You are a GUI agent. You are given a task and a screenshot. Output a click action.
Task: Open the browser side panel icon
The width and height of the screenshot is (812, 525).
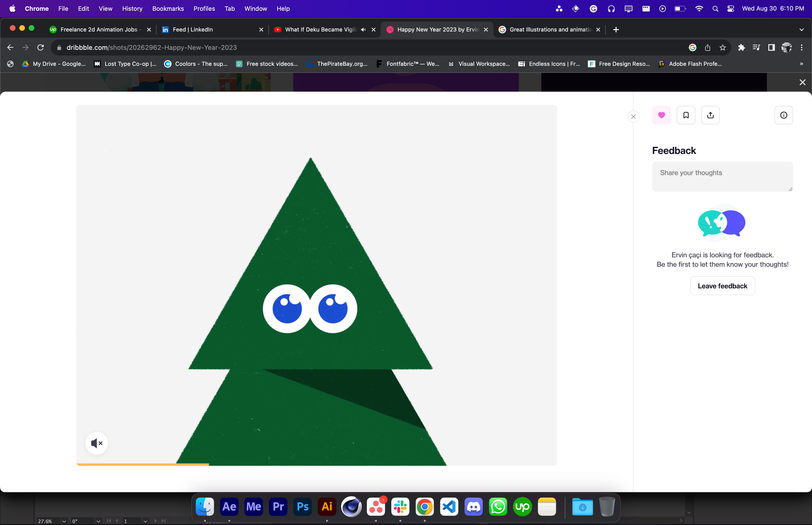(771, 47)
